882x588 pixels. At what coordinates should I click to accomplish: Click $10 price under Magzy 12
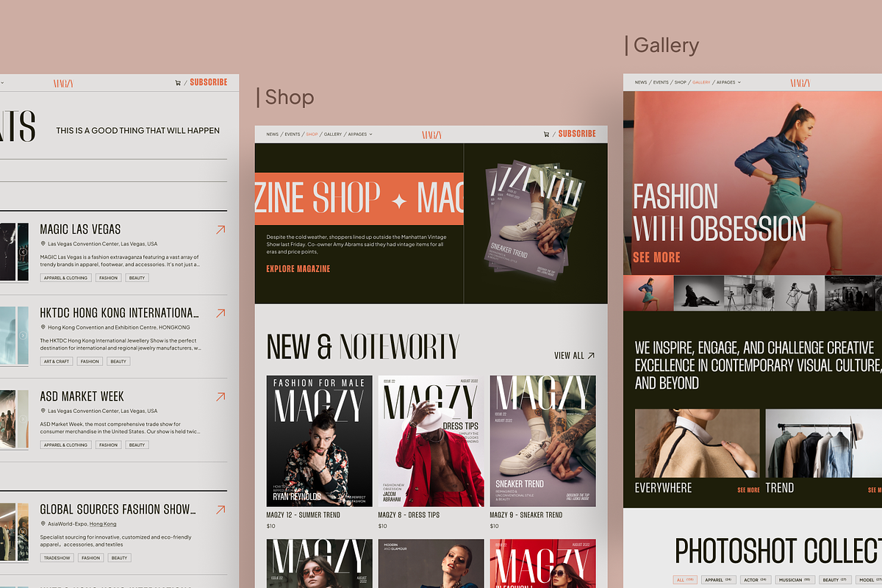(270, 526)
